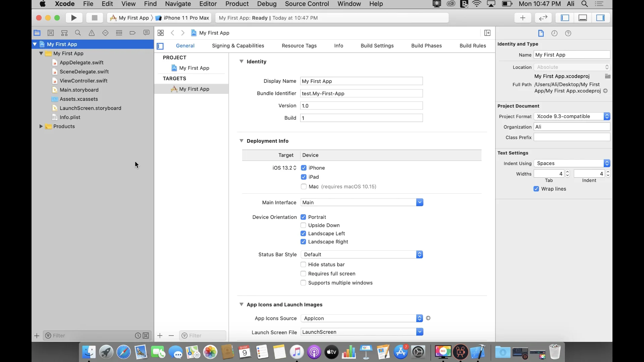This screenshot has width=644, height=362.
Task: Open the Project Format dropdown
Action: click(x=572, y=116)
